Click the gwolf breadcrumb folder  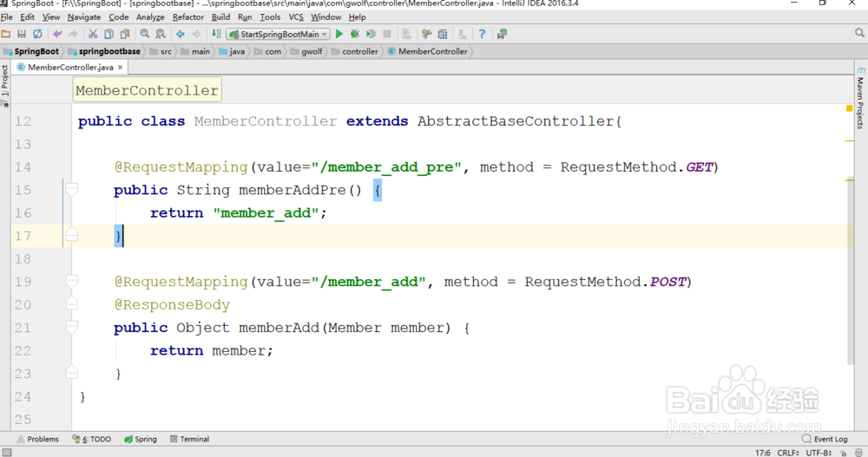click(306, 51)
